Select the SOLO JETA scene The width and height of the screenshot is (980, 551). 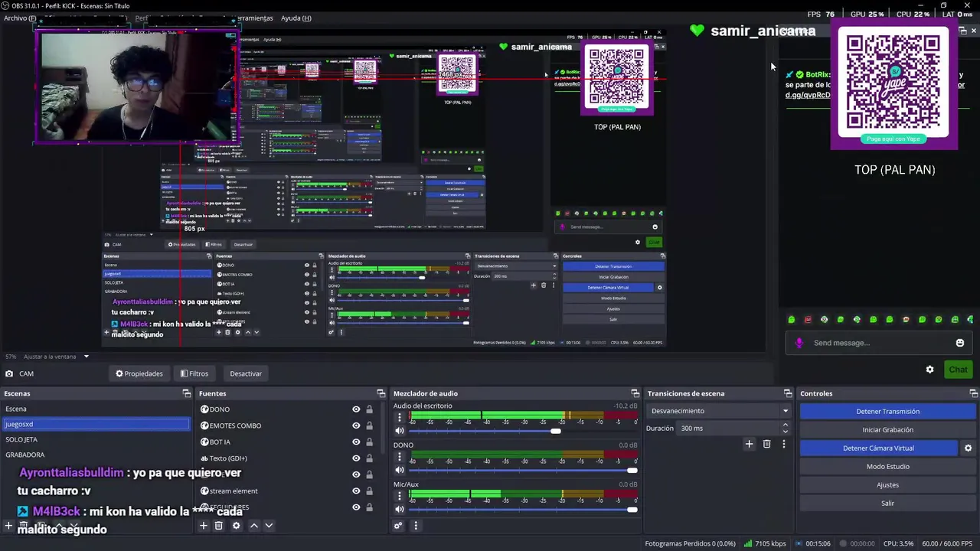pos(96,439)
